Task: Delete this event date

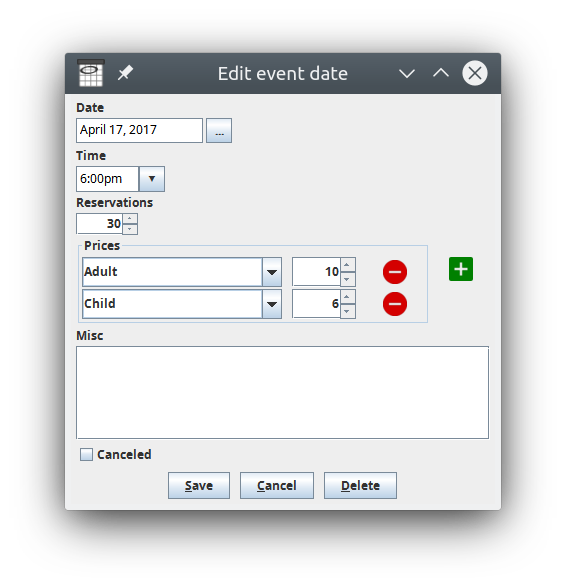Action: click(x=360, y=486)
